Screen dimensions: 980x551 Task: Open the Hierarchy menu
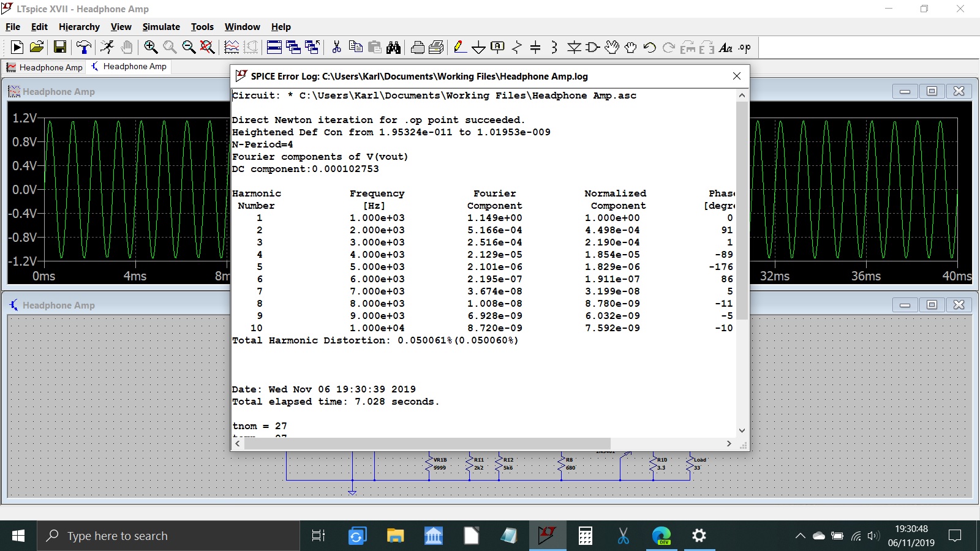[79, 27]
